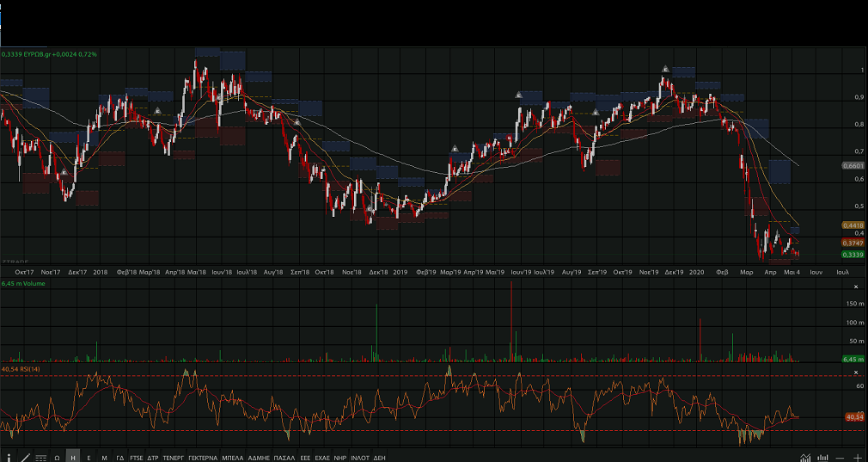Click the 0,6601 moving average price tag
This screenshot has height=462, width=868.
852,165
